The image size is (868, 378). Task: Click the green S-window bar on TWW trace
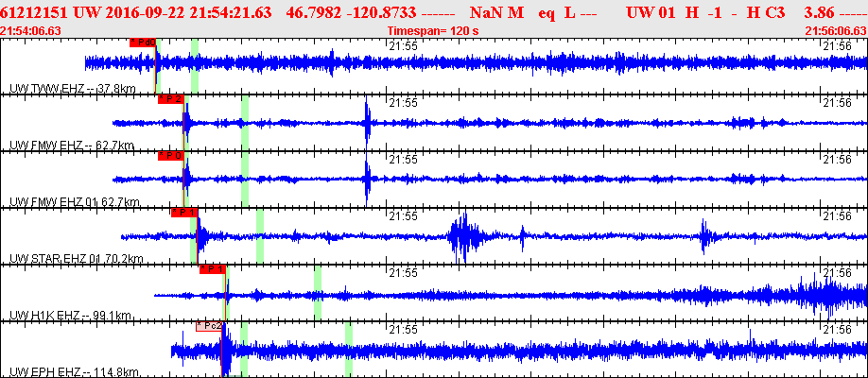tap(194, 66)
